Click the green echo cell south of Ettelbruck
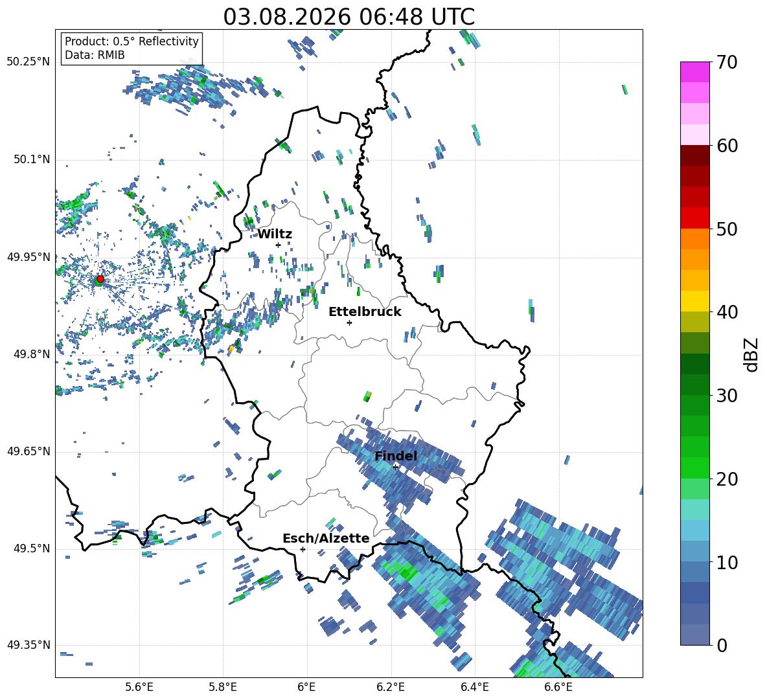This screenshot has height=700, width=767. click(367, 396)
